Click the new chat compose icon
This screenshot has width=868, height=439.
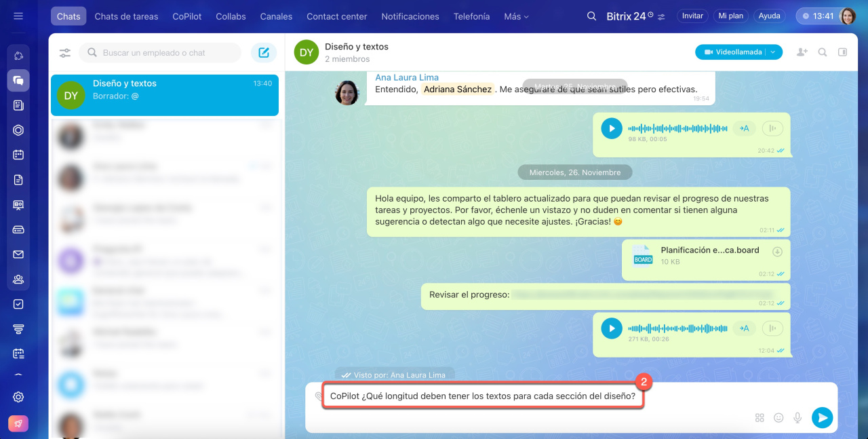point(264,53)
